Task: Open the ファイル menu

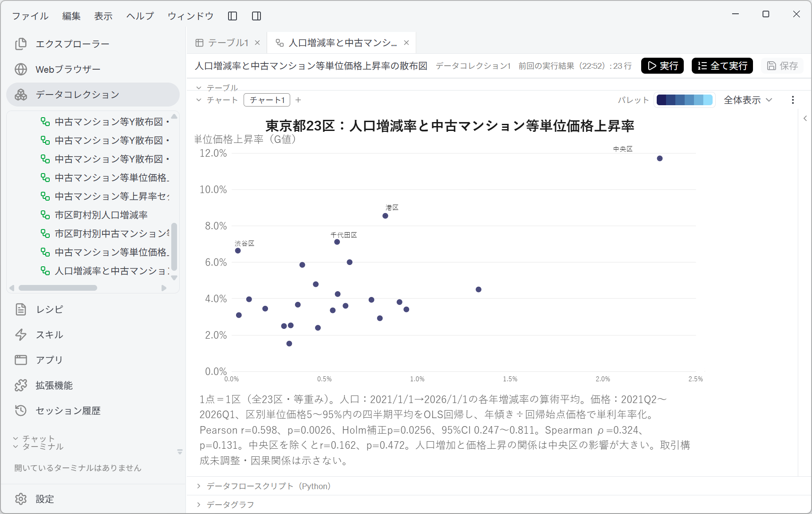Action: [30, 16]
